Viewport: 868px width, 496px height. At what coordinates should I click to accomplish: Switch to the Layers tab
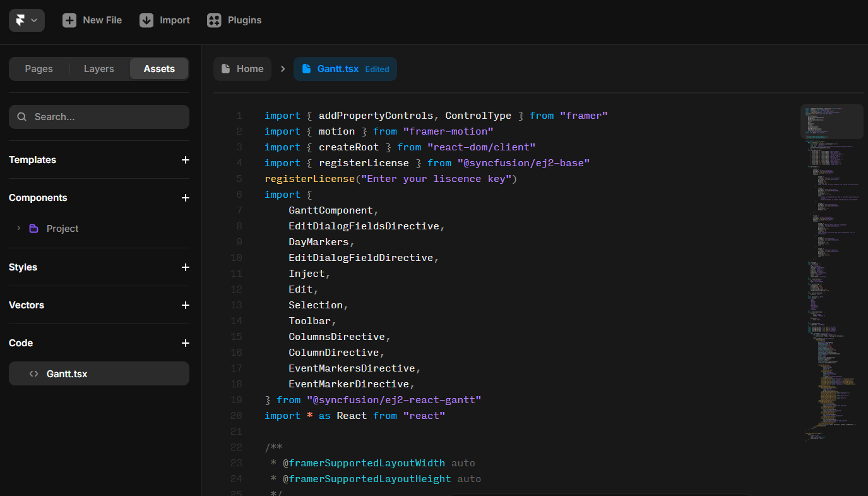tap(98, 68)
